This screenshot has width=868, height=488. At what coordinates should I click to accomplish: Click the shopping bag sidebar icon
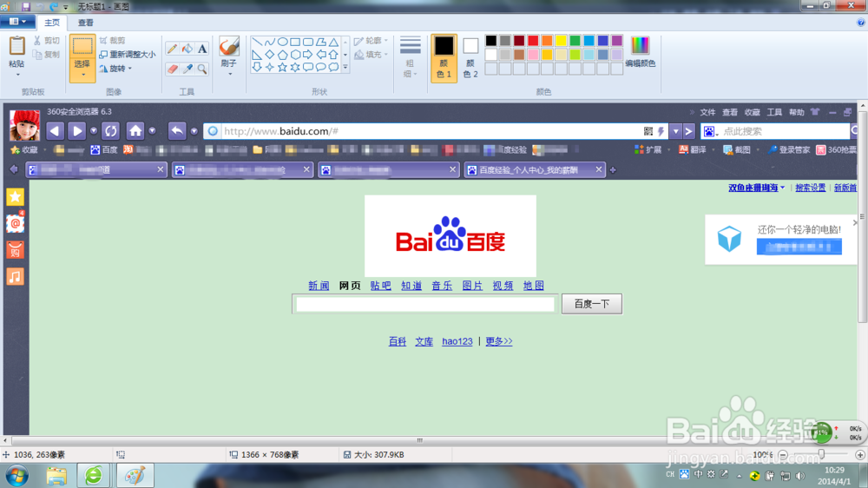tap(16, 250)
